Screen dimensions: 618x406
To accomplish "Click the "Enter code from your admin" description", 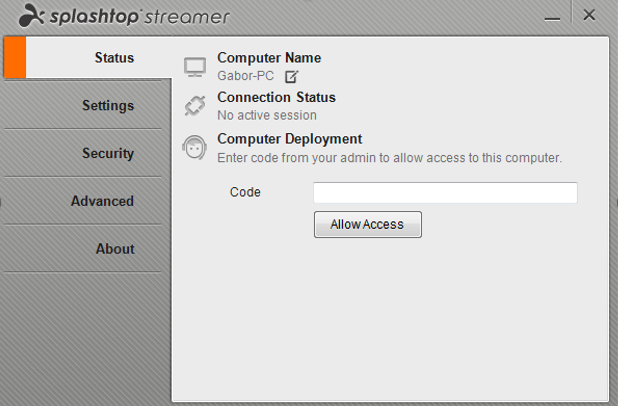I will (x=389, y=157).
